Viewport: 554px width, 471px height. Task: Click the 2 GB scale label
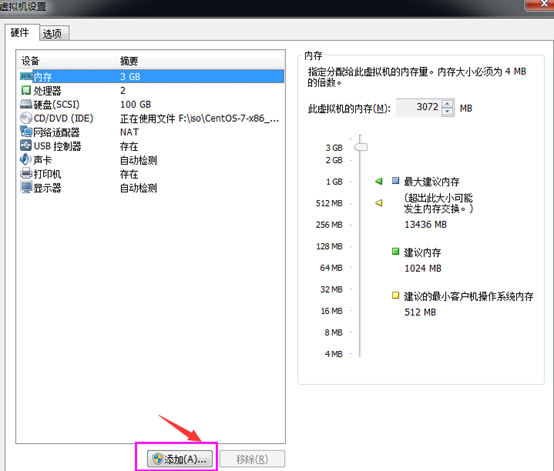click(334, 160)
